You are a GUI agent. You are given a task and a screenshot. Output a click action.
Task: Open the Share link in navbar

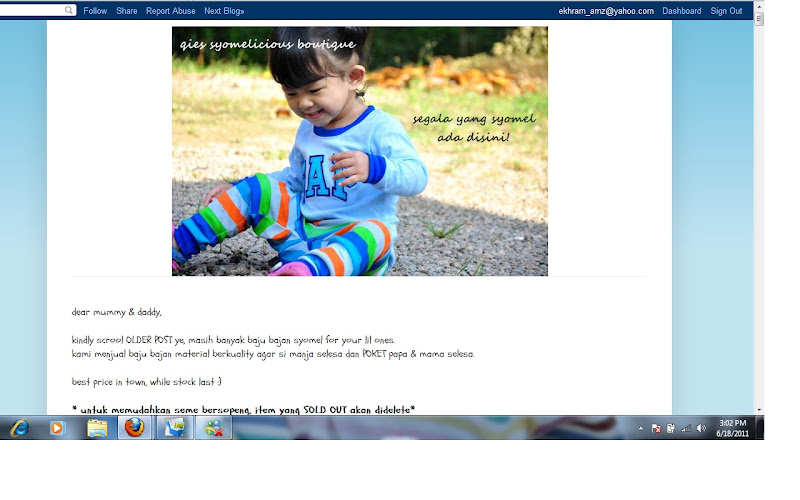click(127, 11)
